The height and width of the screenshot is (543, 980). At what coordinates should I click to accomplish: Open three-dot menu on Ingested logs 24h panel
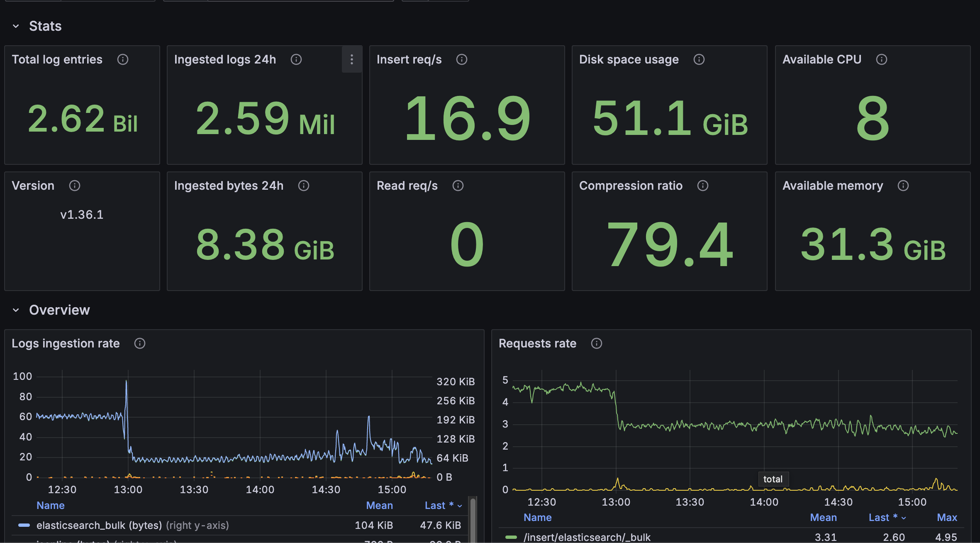(352, 59)
